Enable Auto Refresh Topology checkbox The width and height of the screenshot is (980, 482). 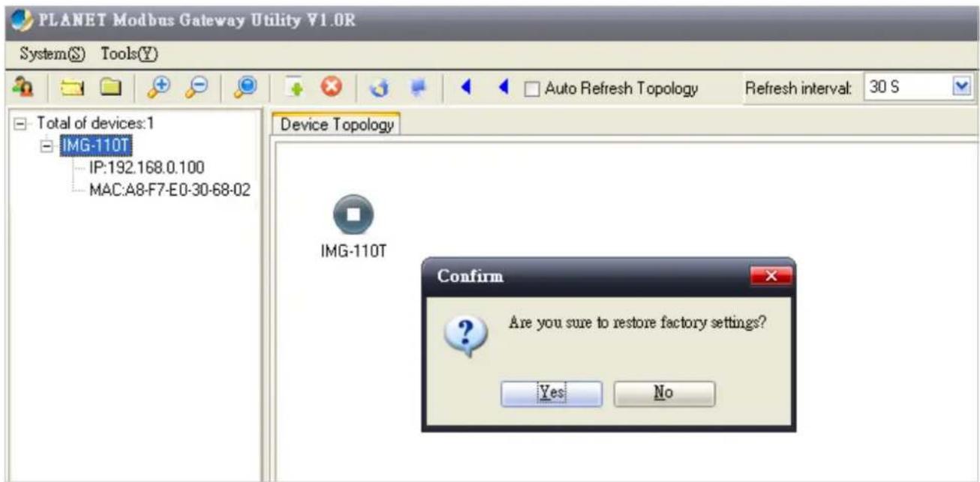pos(532,88)
